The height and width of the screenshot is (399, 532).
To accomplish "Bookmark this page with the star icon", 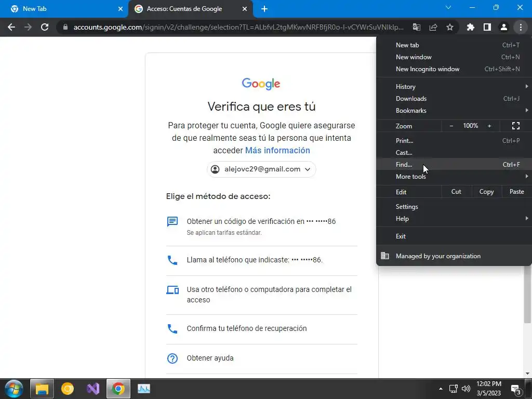I will coord(450,27).
